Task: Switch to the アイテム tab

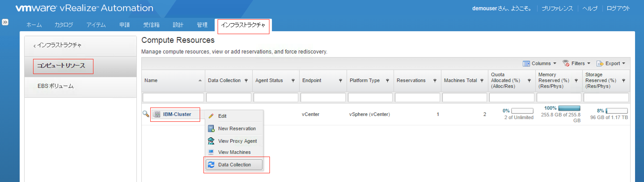Action: pos(96,25)
